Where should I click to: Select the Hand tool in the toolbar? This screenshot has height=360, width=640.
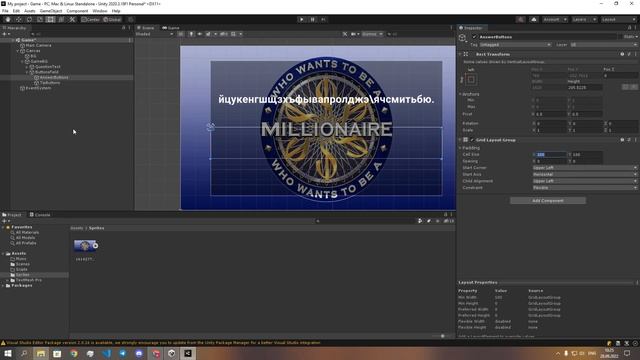[8, 19]
